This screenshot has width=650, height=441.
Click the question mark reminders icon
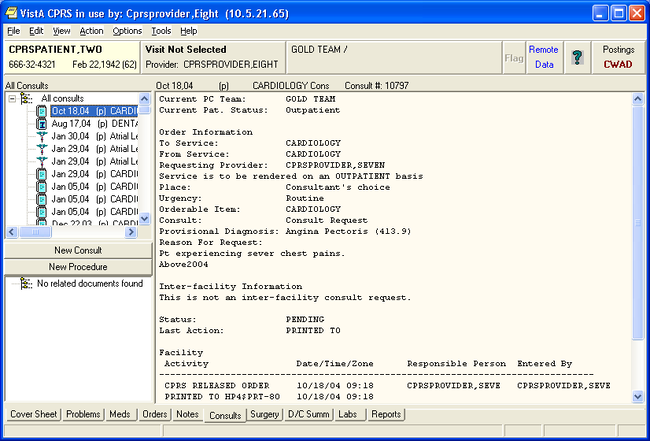576,57
